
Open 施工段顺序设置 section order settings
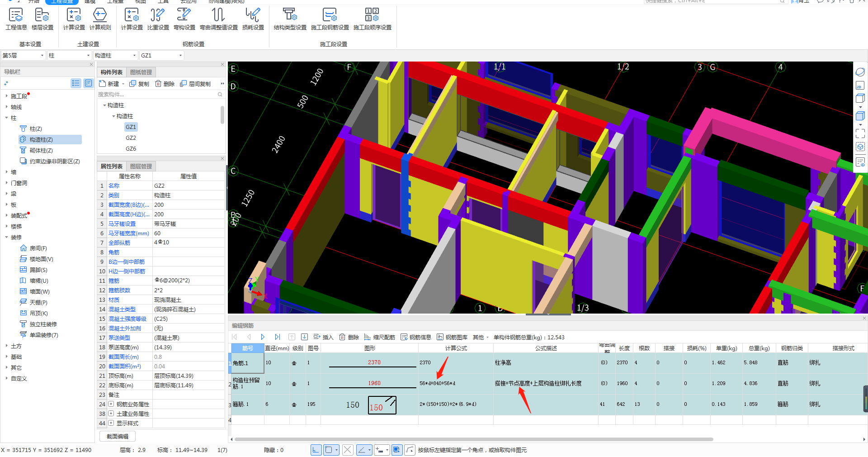click(373, 19)
